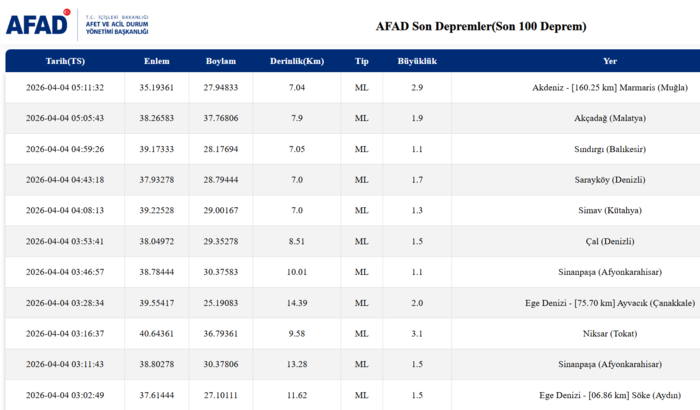
Task: Click longitude value 29.00167
Action: pos(221,210)
